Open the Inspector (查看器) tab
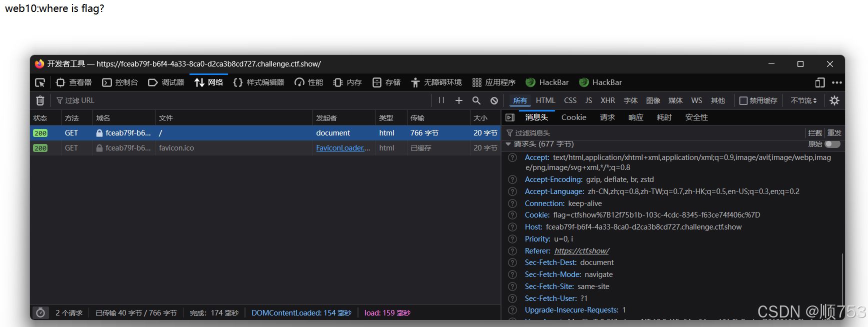 tap(73, 82)
